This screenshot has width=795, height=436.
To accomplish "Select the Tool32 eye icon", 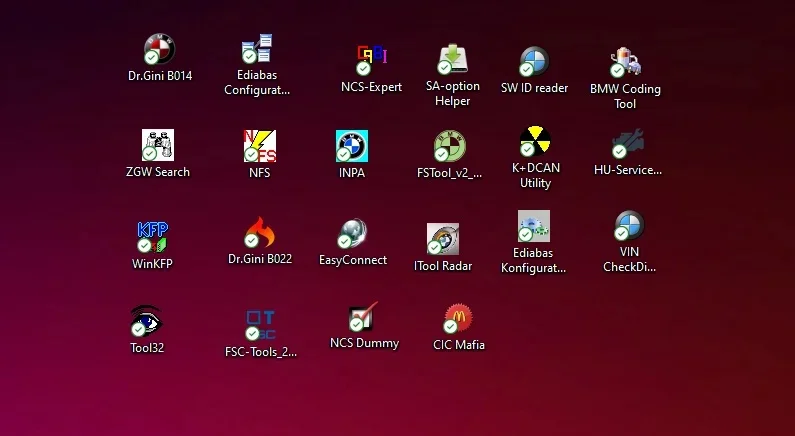I will coord(146,321).
